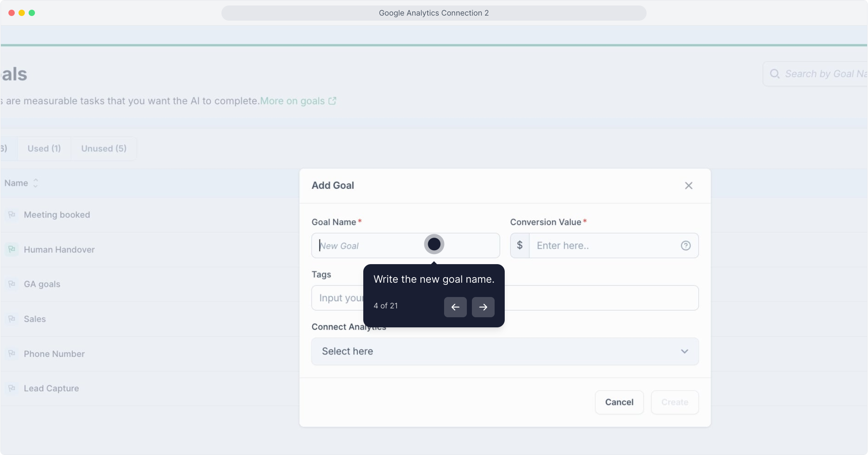Click the Conversion Value help question icon
The image size is (868, 455).
(686, 246)
